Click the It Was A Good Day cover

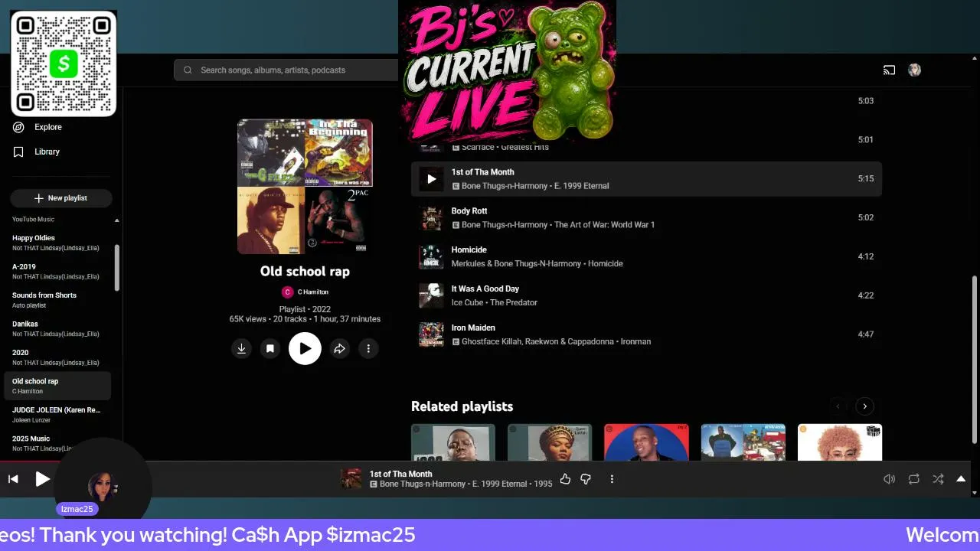431,295
